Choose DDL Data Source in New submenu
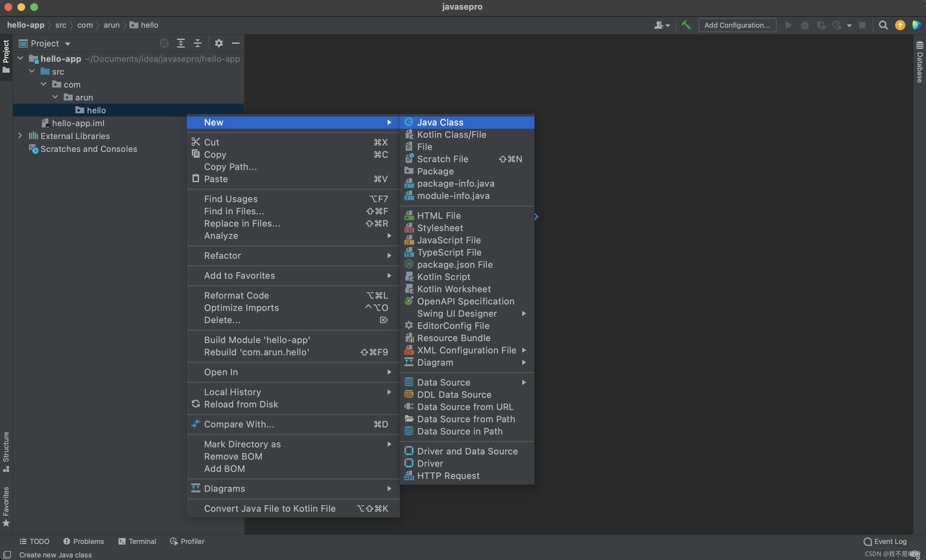 467,394
